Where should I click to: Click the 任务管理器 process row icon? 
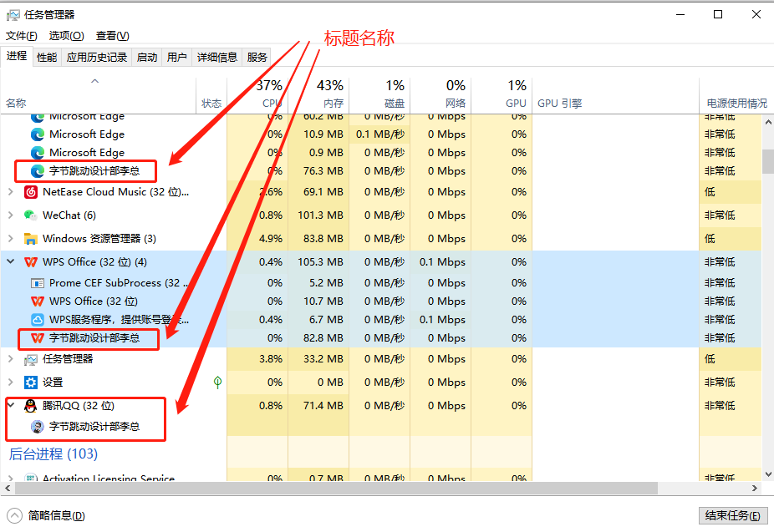tap(31, 359)
